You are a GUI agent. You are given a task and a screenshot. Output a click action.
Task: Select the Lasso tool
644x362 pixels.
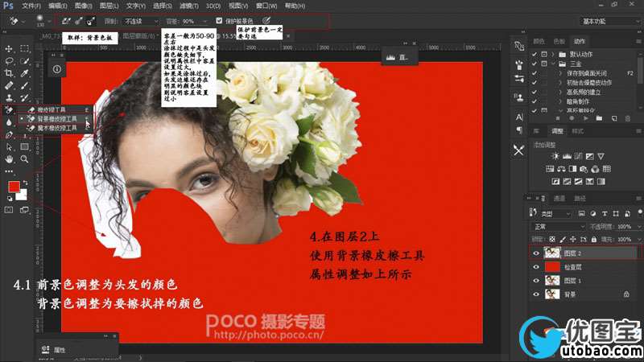[x=9, y=61]
